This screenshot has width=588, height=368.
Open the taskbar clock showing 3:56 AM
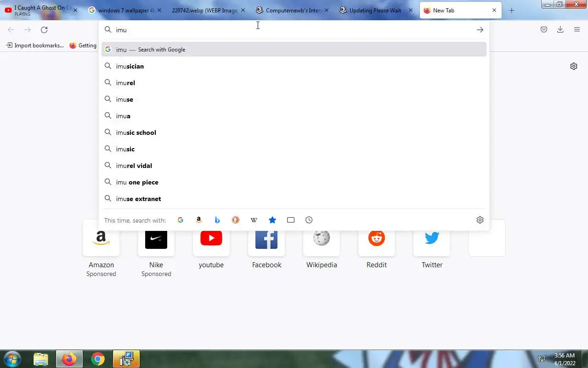point(565,359)
